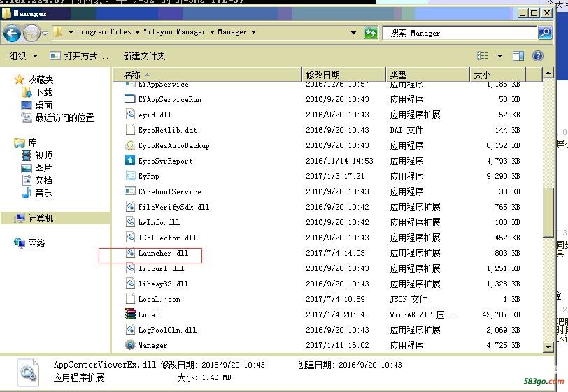Viewport: 568px width, 392px height.
Task: Select the Local WinRAR ZIP archive icon
Action: pos(129,314)
